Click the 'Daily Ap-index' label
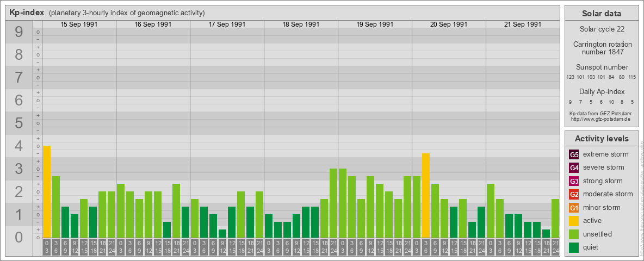This screenshot has width=644, height=261. pos(602,91)
